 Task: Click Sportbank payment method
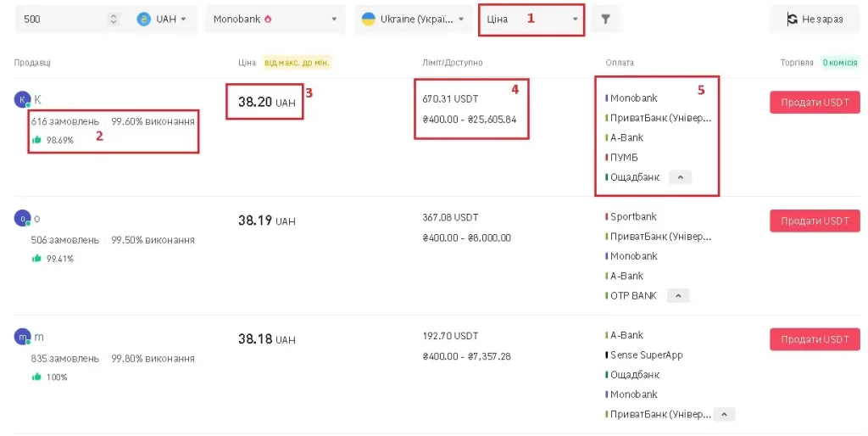[633, 217]
